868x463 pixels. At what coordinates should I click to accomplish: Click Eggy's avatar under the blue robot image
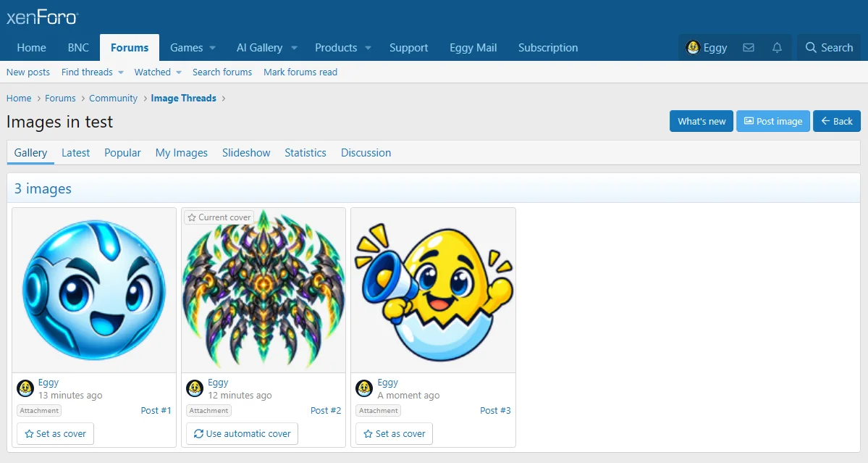25,388
